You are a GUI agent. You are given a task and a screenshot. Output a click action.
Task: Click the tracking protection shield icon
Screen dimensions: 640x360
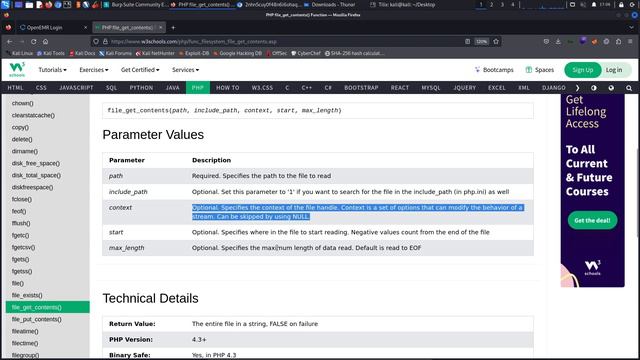click(x=96, y=41)
